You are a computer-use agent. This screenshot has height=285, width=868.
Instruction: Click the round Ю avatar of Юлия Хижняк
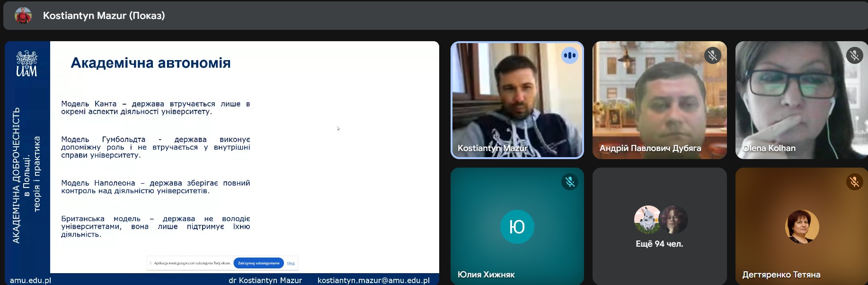[x=517, y=227]
